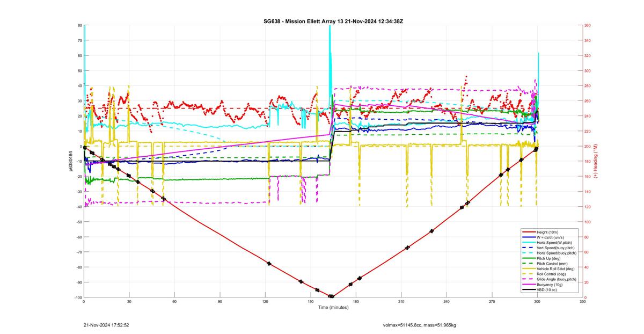Click the x-axis tick label '150'
The width and height of the screenshot is (644, 334).
point(311,302)
